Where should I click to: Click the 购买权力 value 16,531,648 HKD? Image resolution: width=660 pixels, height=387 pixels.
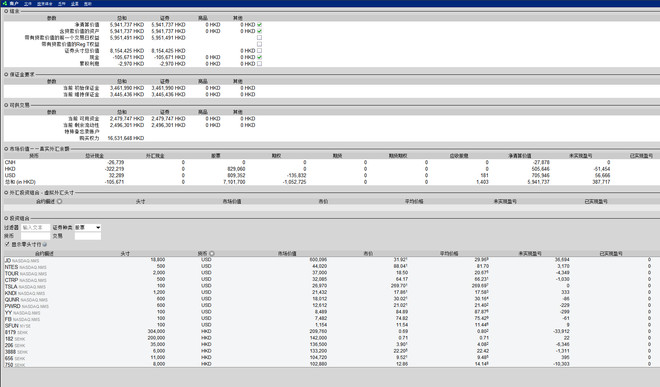(x=125, y=138)
